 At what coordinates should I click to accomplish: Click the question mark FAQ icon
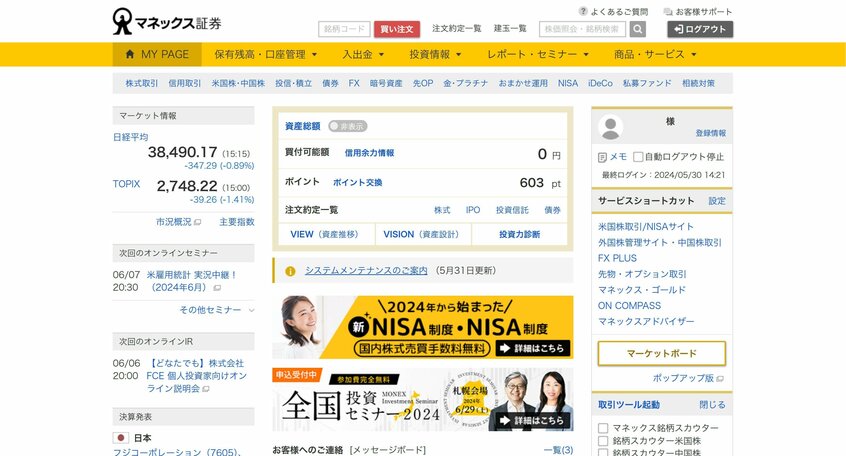(583, 11)
